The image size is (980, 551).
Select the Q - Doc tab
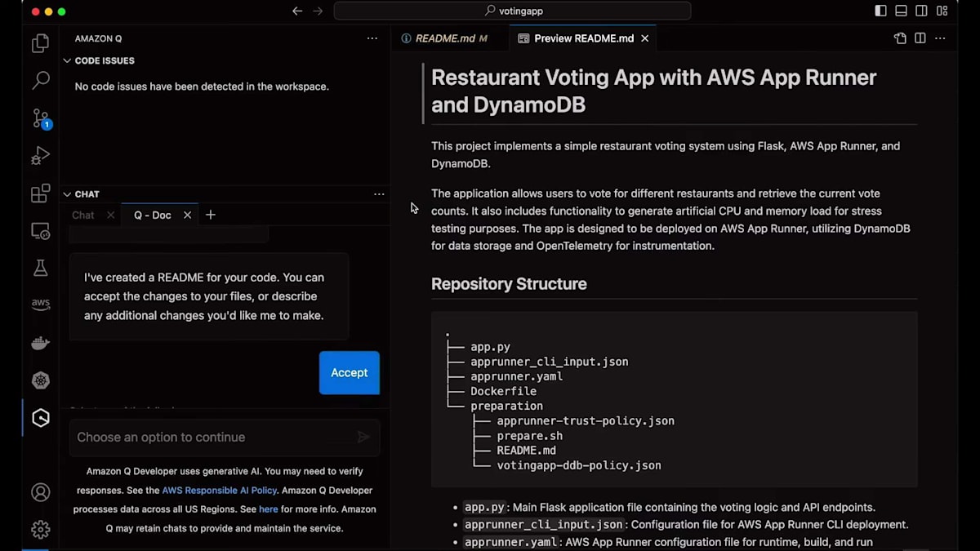[x=153, y=216]
